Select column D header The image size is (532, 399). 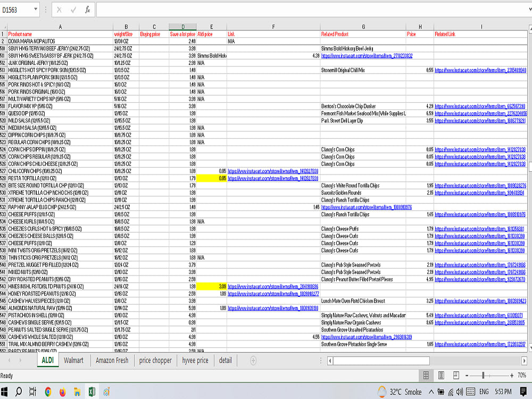click(183, 27)
